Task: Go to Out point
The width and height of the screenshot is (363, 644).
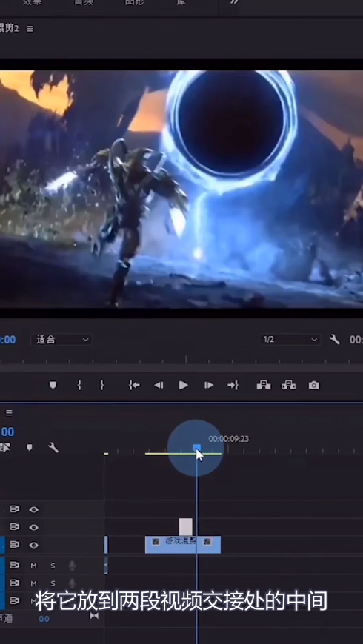Action: pyautogui.click(x=233, y=385)
